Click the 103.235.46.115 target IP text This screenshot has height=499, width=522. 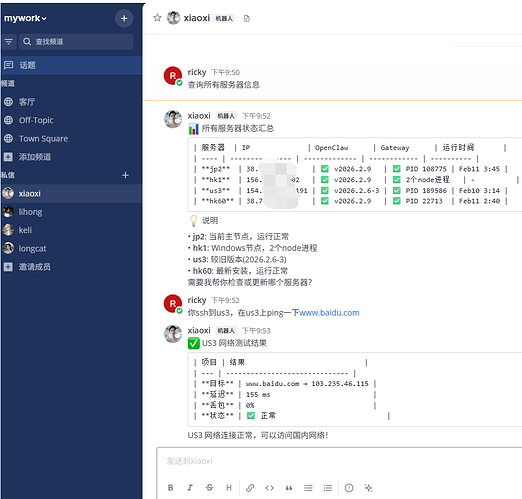click(340, 384)
